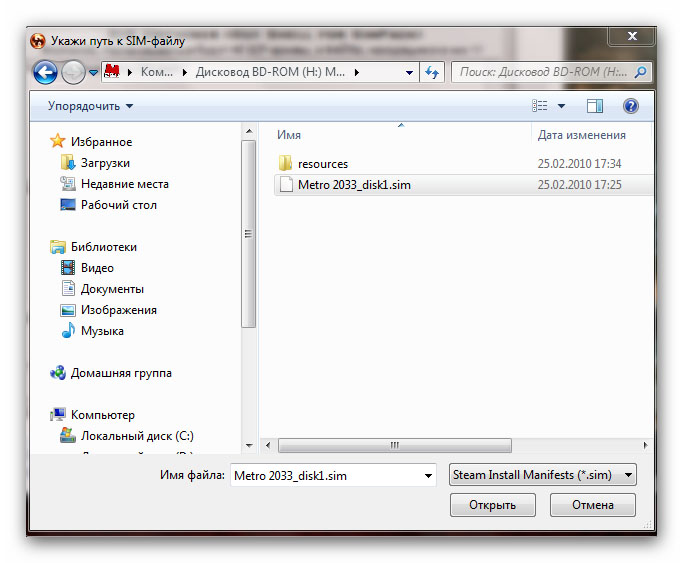Sort by the "Дата изменения" column header
The image size is (683, 563).
[582, 135]
